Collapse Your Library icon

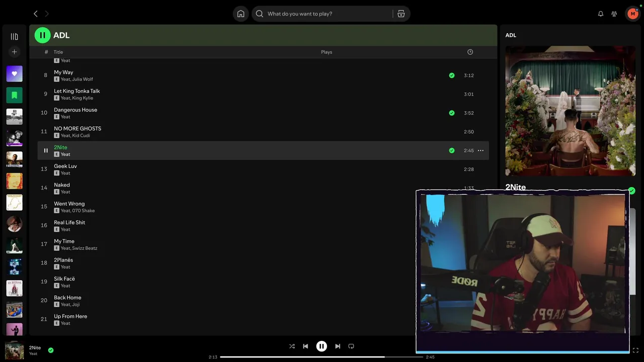pos(14,36)
